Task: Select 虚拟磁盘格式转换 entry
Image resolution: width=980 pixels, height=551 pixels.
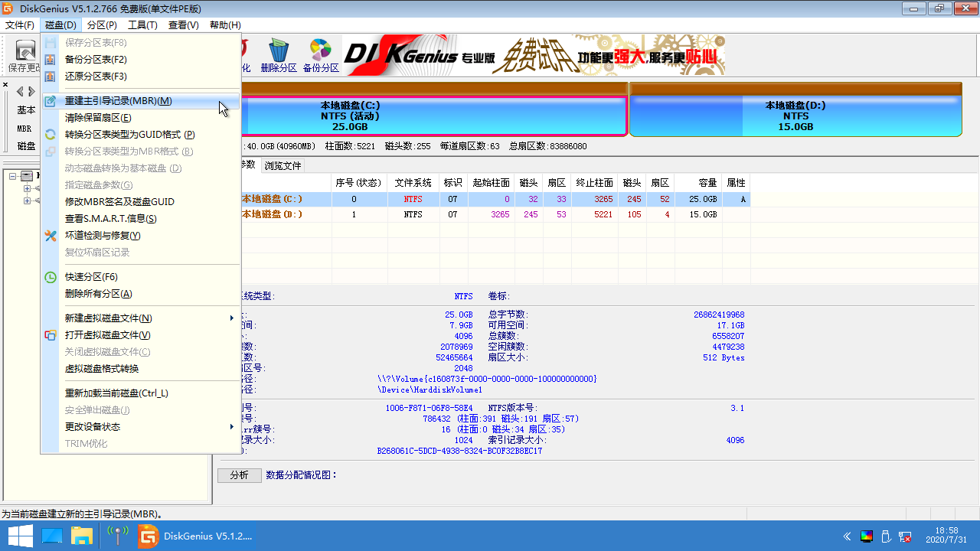Action: 142,369
